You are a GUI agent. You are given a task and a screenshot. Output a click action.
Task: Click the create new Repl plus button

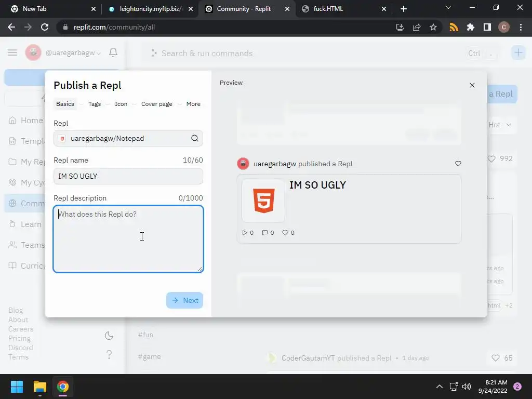pos(518,52)
